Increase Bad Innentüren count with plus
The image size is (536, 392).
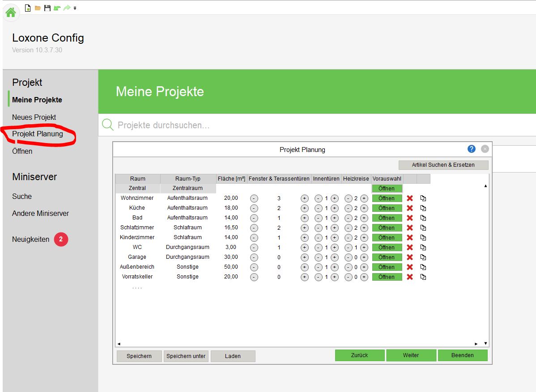click(x=335, y=218)
